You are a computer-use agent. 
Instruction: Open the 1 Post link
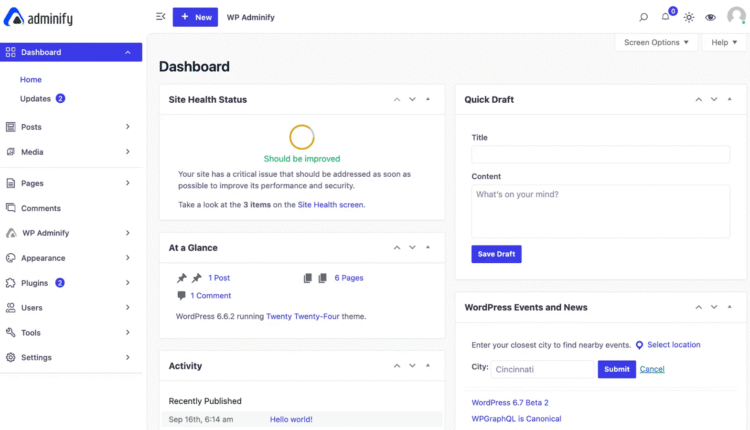click(219, 278)
